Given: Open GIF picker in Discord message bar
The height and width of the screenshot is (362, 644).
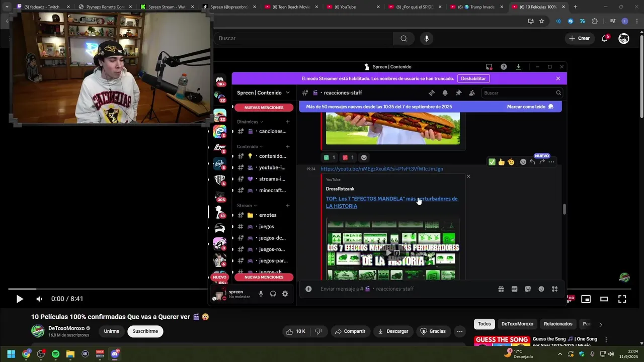Looking at the screenshot, I should coord(514,289).
